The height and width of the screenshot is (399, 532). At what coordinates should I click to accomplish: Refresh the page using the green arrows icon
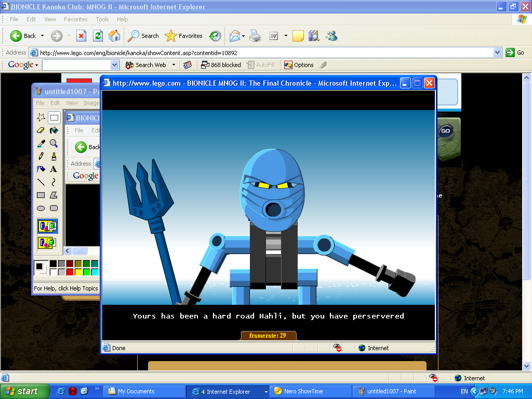point(98,36)
